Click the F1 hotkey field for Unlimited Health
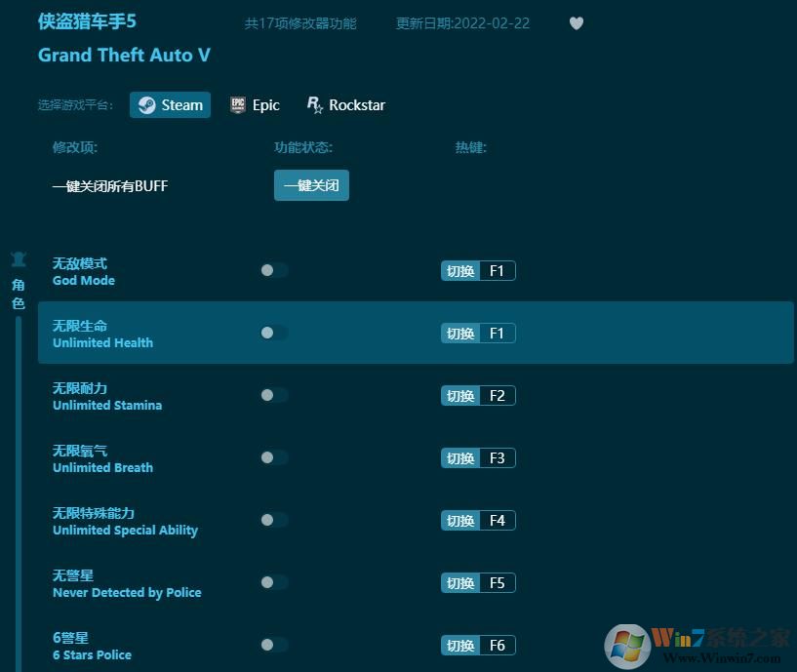Screen dimensions: 797x672 tap(498, 334)
